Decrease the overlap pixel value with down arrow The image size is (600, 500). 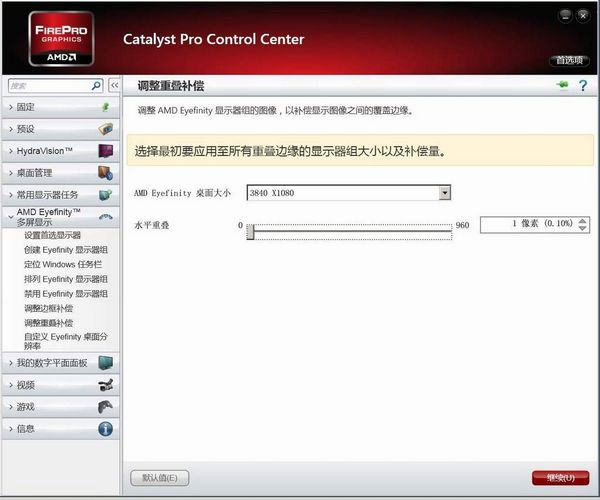[x=582, y=228]
